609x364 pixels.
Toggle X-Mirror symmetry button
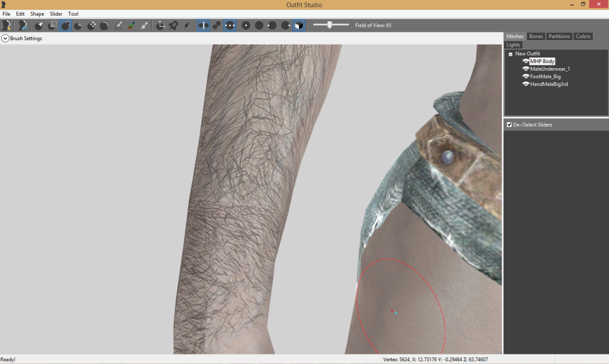(x=203, y=26)
